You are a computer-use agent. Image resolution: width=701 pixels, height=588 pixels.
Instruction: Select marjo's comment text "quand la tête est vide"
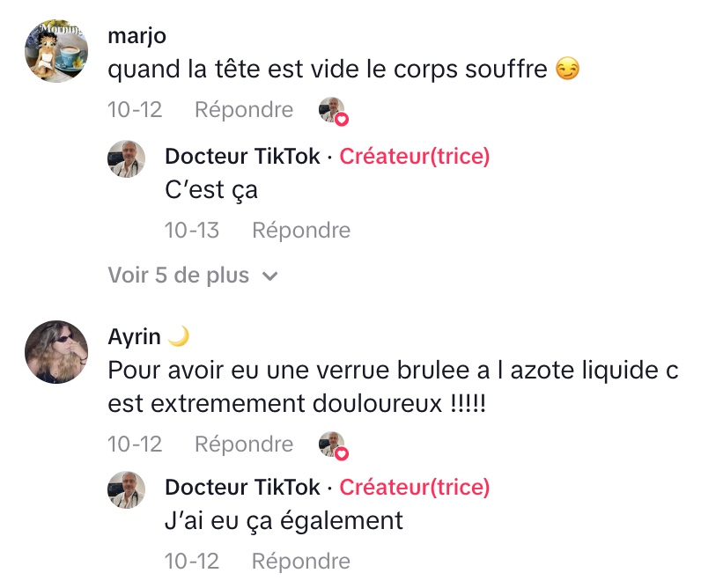pos(328,70)
